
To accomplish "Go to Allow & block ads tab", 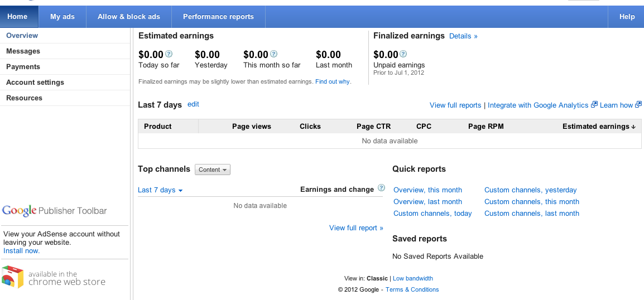I will 129,17.
